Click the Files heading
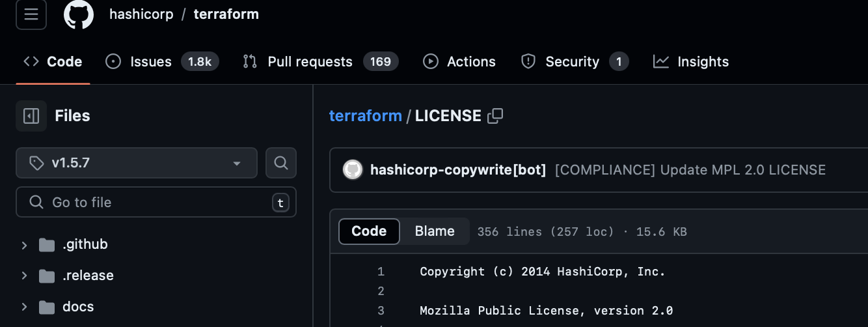The height and width of the screenshot is (327, 868). (x=72, y=116)
